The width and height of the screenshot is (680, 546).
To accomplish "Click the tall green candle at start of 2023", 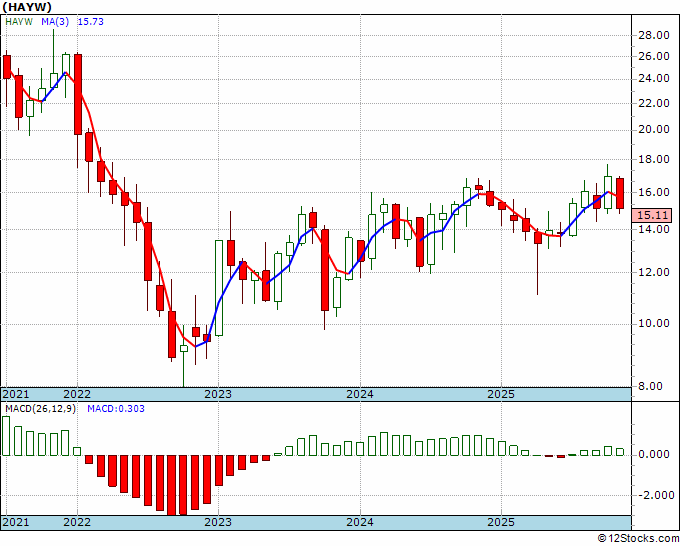I will [x=219, y=288].
